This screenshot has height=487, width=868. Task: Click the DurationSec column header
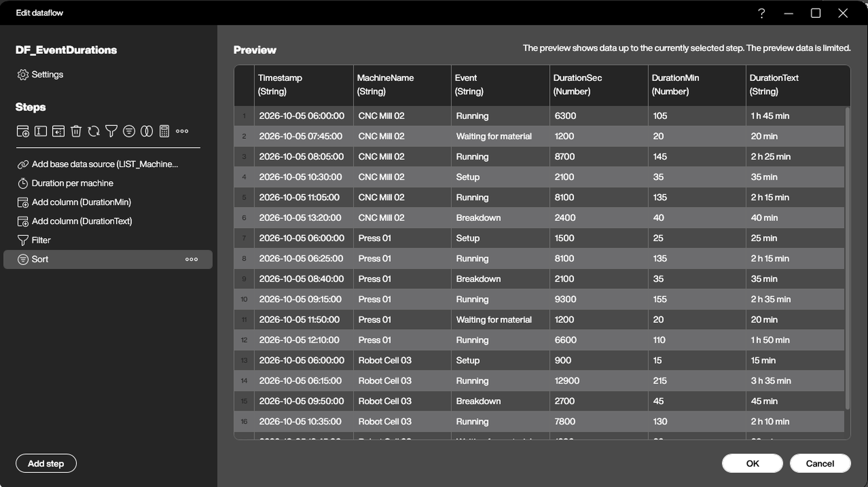click(x=599, y=85)
